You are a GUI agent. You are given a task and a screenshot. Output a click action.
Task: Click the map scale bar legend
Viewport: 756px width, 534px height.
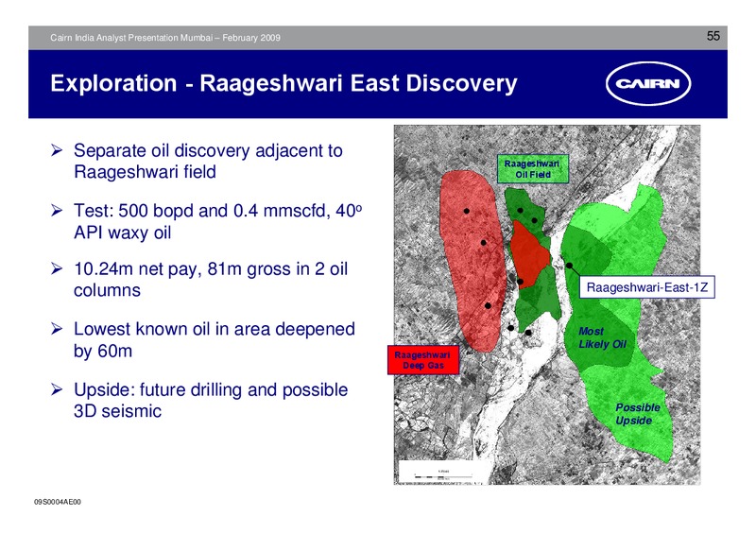443,473
